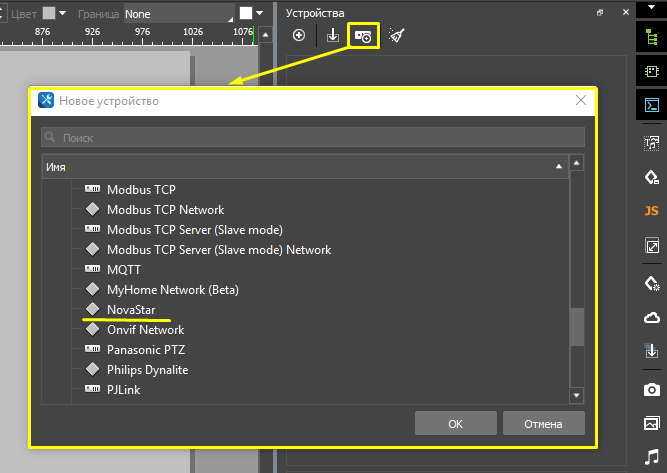667x473 pixels.
Task: Choose Panasonic PTZ from device list
Action: [x=146, y=350]
